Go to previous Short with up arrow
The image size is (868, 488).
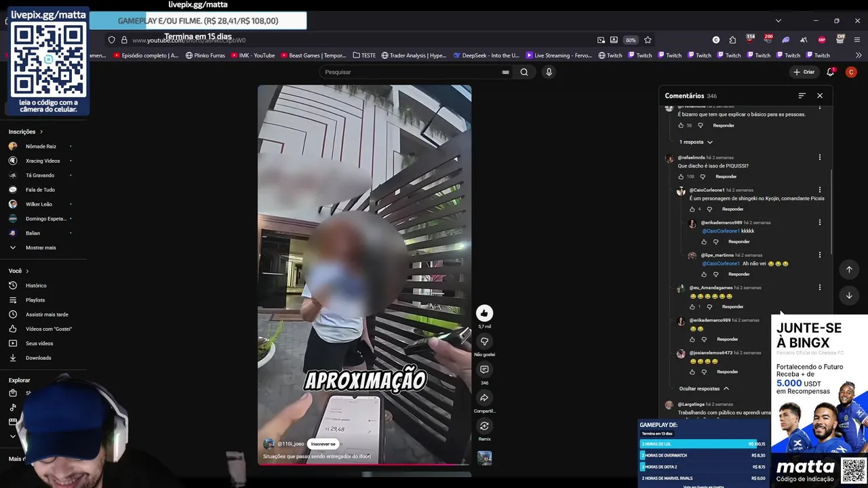click(x=849, y=270)
